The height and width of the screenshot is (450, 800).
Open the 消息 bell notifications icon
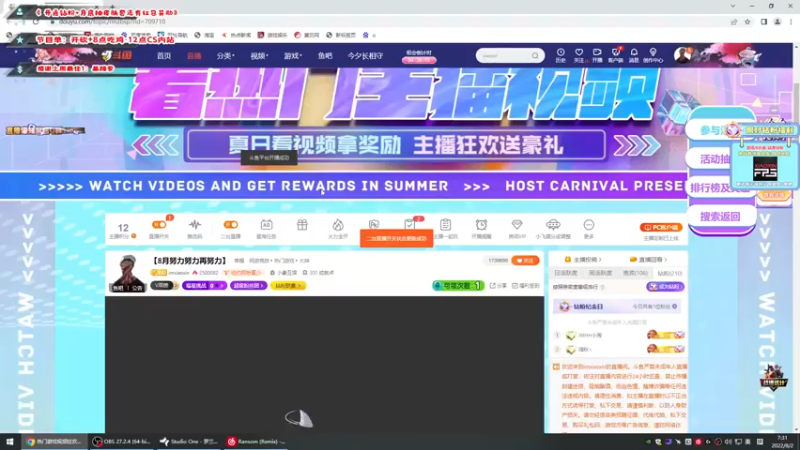(x=634, y=53)
